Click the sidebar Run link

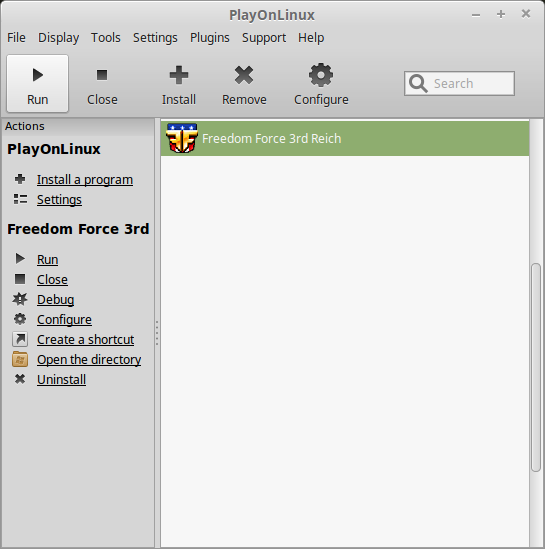click(x=48, y=259)
